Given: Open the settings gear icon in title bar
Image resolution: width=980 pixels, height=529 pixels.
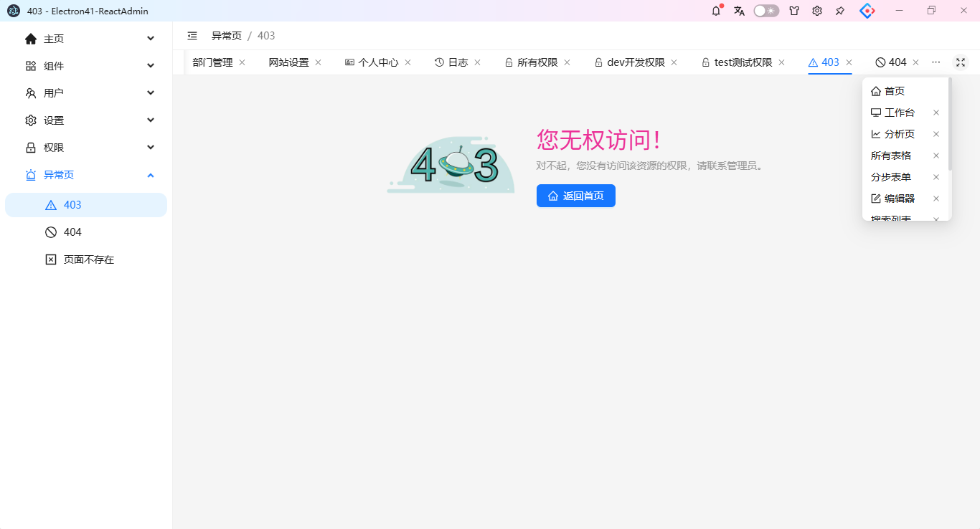Looking at the screenshot, I should (x=817, y=11).
